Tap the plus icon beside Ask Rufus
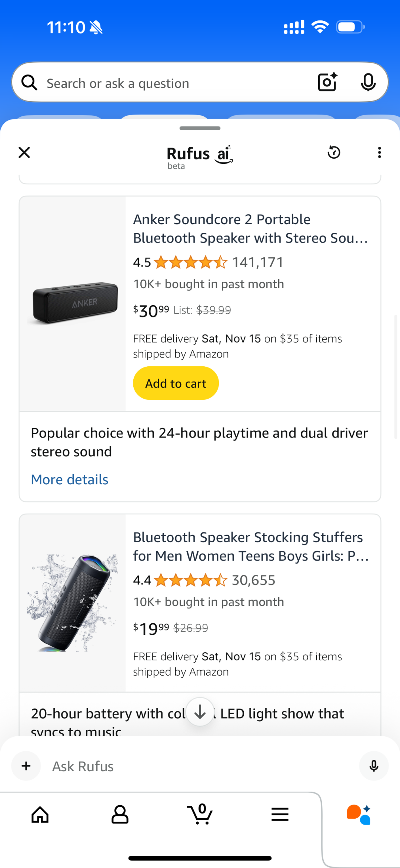The image size is (400, 868). (26, 766)
